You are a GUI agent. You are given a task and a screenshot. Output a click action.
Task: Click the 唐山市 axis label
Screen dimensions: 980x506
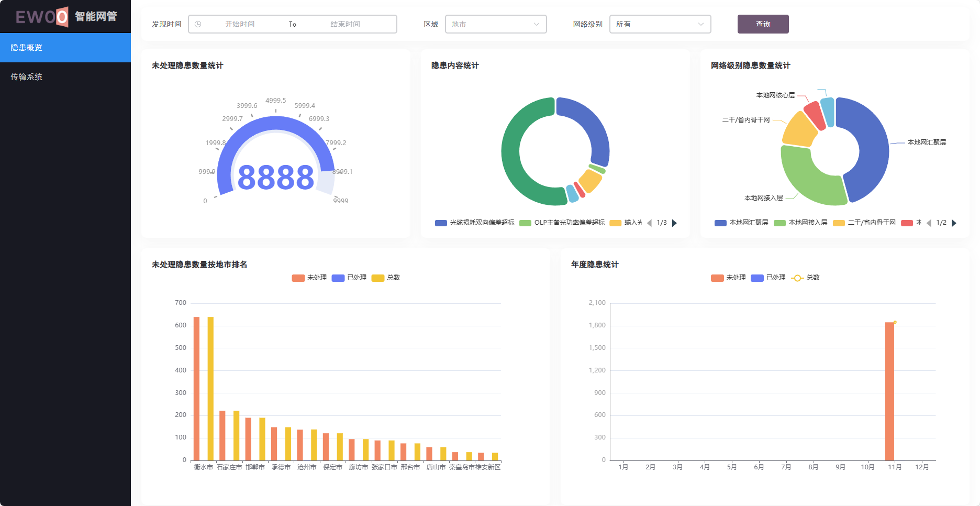click(x=436, y=467)
